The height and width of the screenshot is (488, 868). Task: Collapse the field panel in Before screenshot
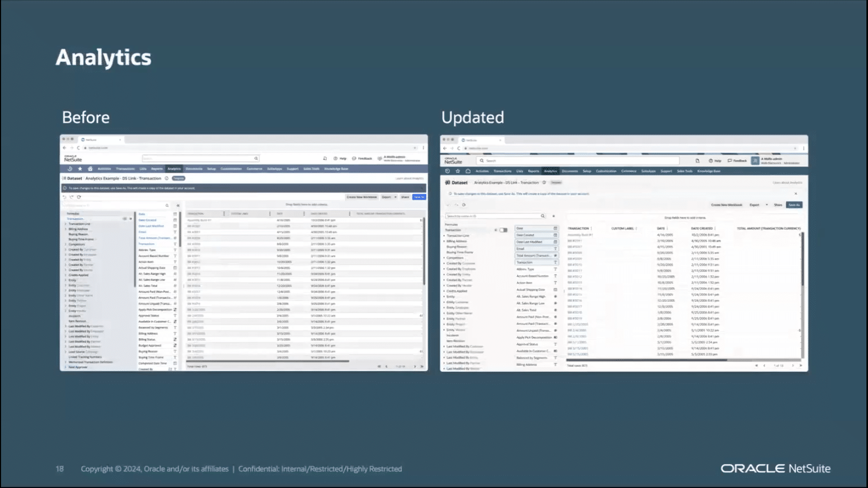[x=178, y=206]
